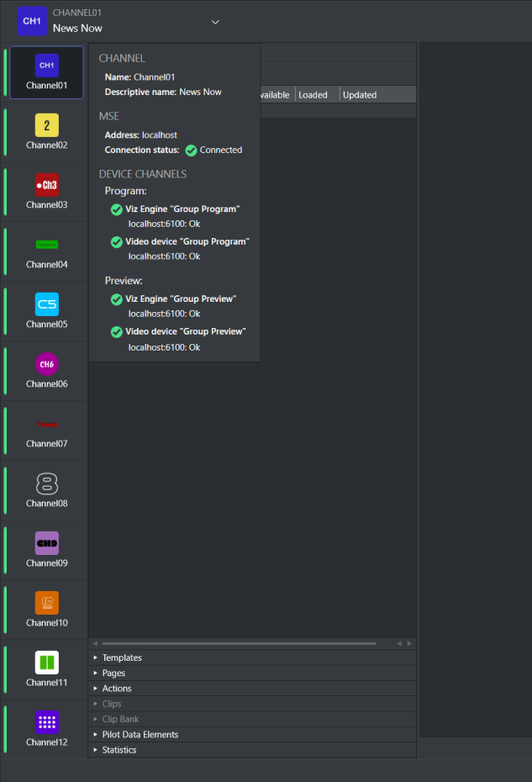Select the Channel08 outlined 8 icon
532x782 pixels.
[46, 483]
